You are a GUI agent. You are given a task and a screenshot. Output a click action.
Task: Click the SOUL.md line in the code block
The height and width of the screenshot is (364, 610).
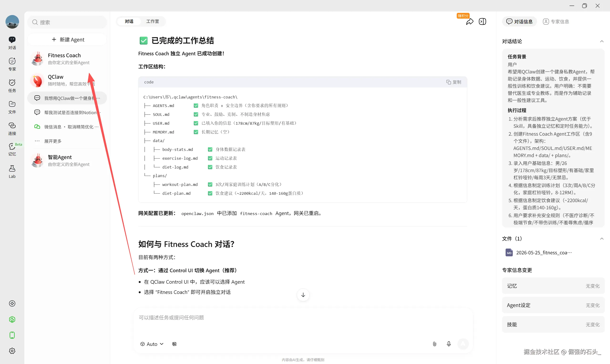207,114
